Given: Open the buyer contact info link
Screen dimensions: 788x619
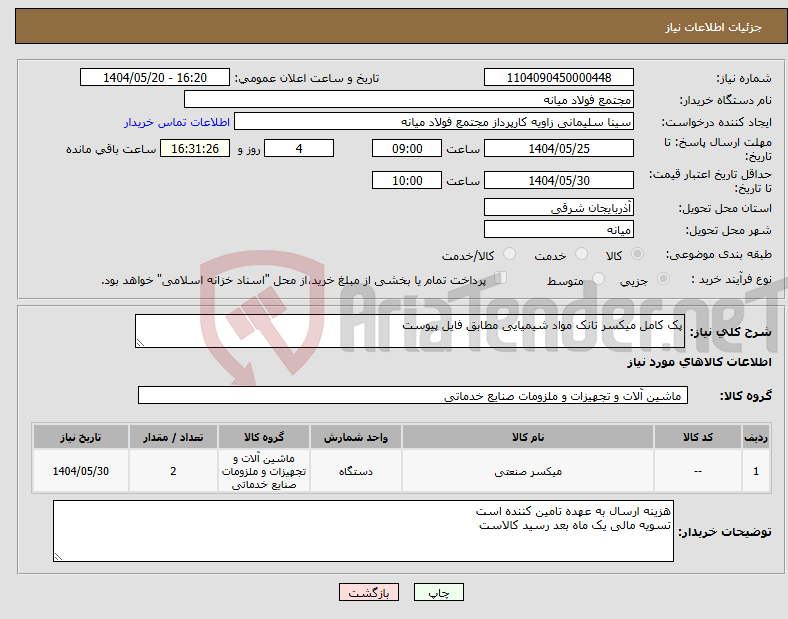Looking at the screenshot, I should (x=177, y=122).
